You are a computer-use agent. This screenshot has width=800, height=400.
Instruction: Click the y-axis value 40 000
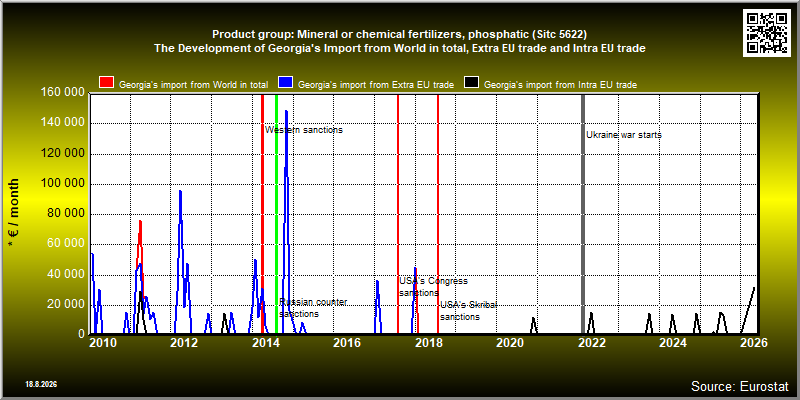[66, 274]
